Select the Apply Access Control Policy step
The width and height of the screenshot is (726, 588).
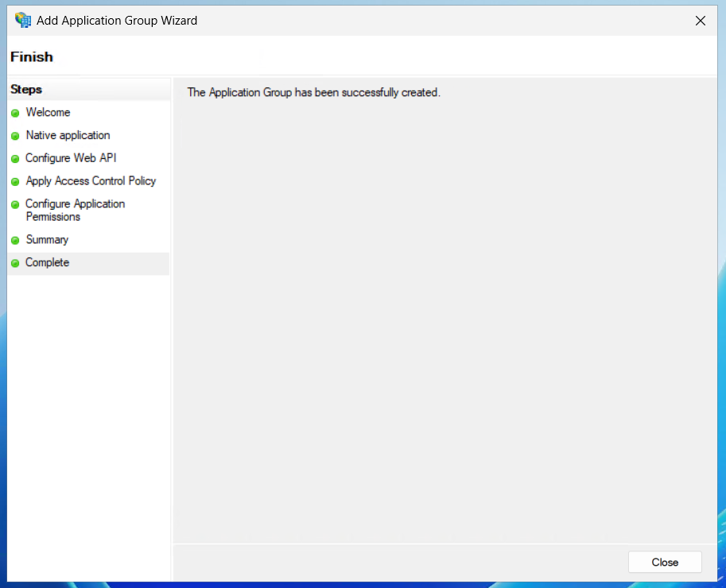click(91, 181)
